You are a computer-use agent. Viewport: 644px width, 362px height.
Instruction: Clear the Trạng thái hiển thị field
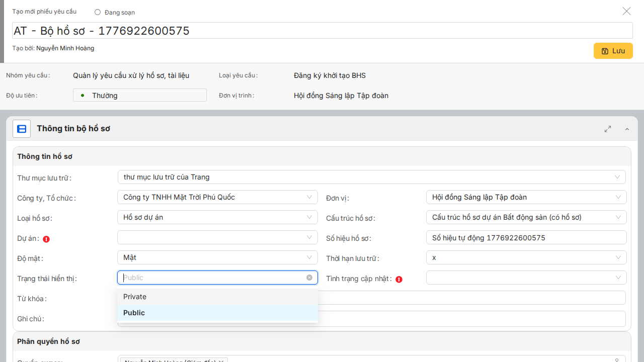(x=309, y=278)
